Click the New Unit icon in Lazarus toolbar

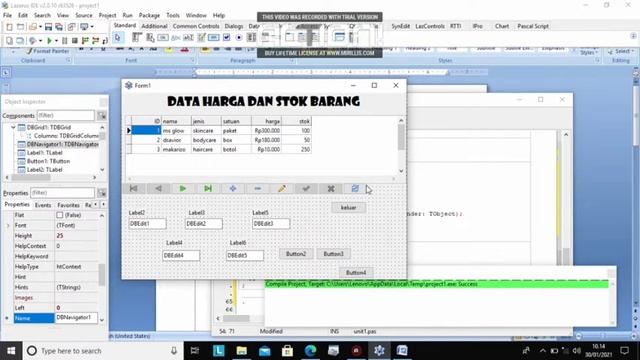[x=9, y=27]
